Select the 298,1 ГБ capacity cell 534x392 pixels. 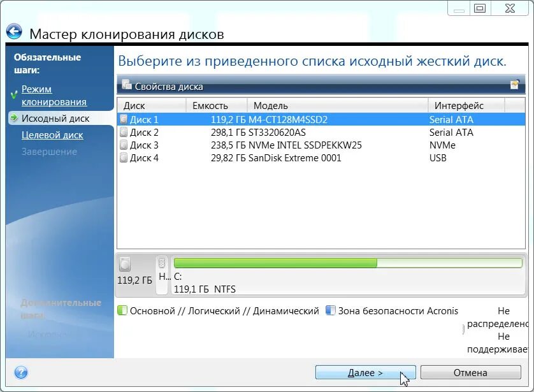[x=228, y=132]
